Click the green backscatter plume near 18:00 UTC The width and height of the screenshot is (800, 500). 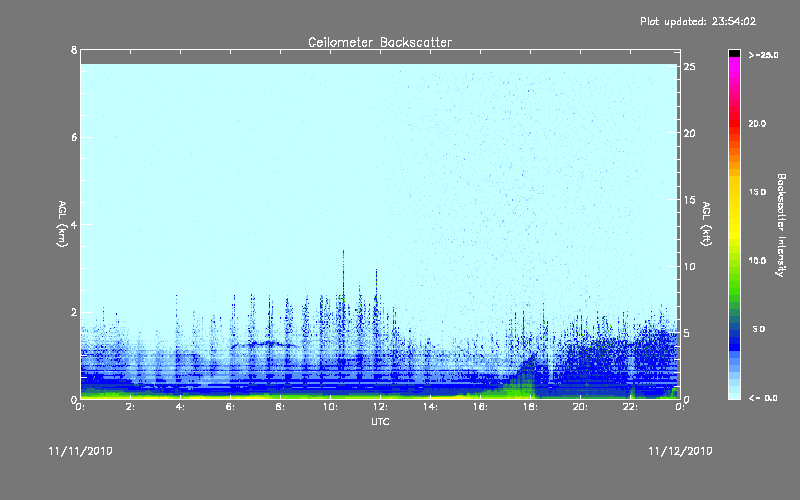coord(524,380)
